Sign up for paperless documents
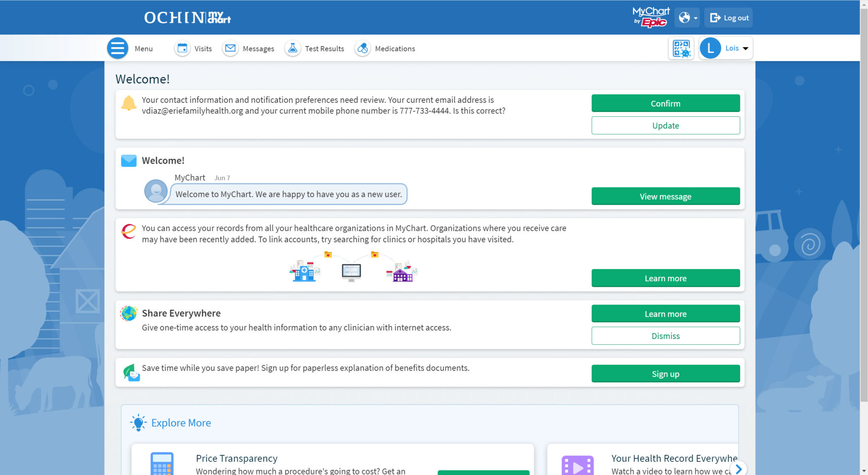 [x=665, y=374]
